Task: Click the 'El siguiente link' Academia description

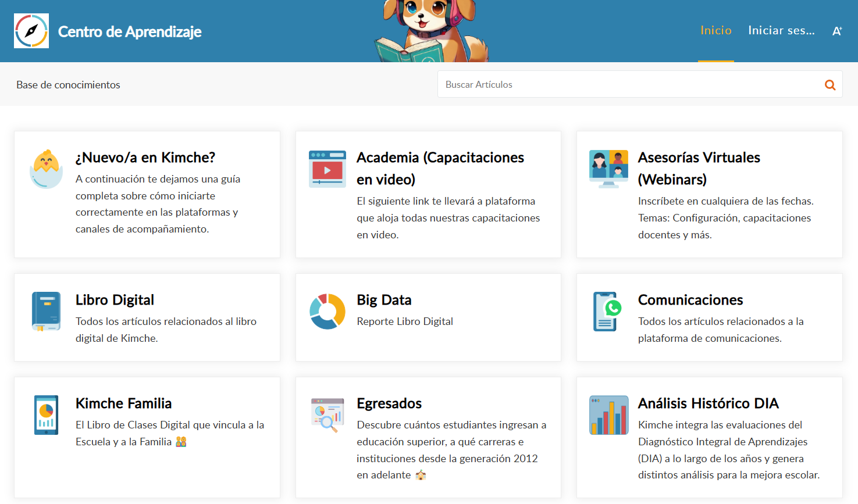Action: point(448,218)
